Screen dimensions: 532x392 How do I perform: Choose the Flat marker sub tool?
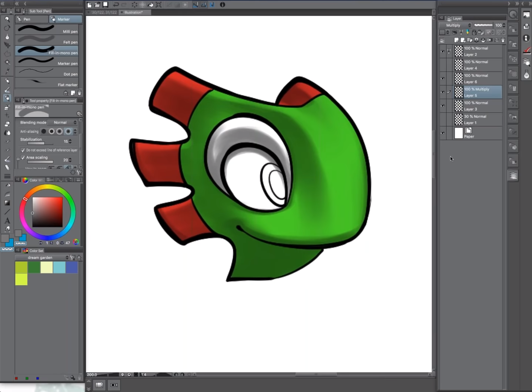[x=47, y=82]
